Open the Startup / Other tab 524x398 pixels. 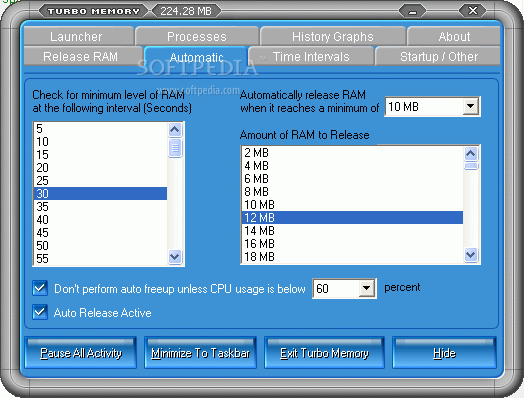coord(438,56)
